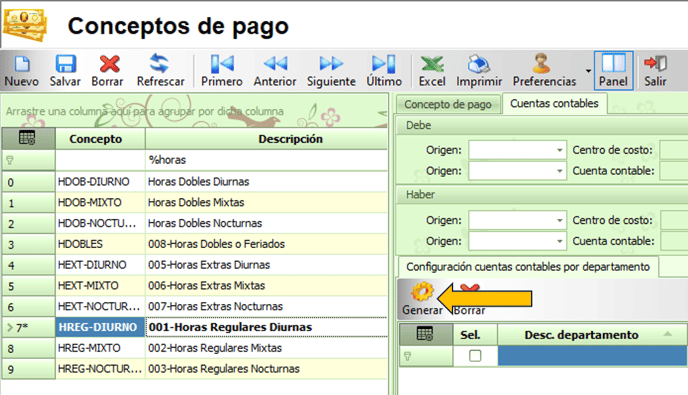Select the Cuentas contables tab
Viewport: 688px width, 395px height.
pos(554,104)
